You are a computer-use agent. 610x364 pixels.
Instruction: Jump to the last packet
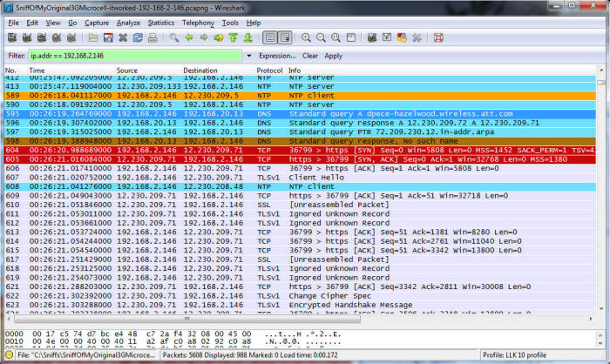click(248, 37)
